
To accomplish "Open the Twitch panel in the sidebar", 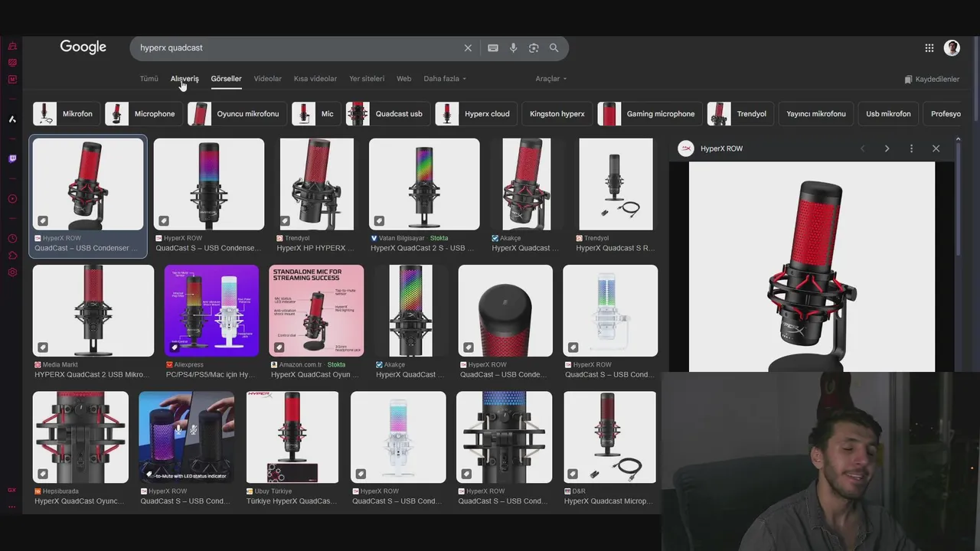I will pyautogui.click(x=12, y=159).
